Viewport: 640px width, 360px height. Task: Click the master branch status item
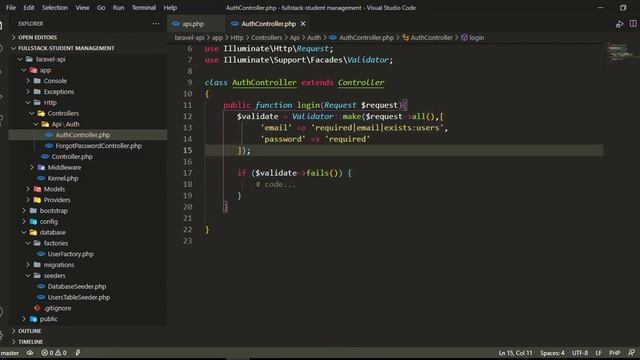click(10, 353)
